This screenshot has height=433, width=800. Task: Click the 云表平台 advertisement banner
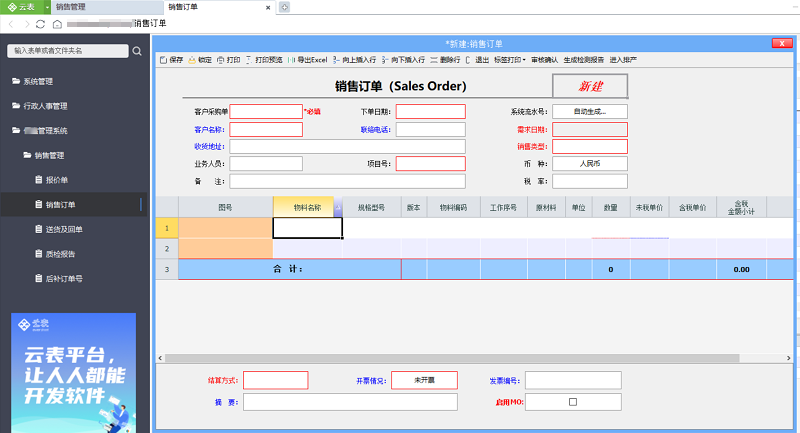pos(73,373)
